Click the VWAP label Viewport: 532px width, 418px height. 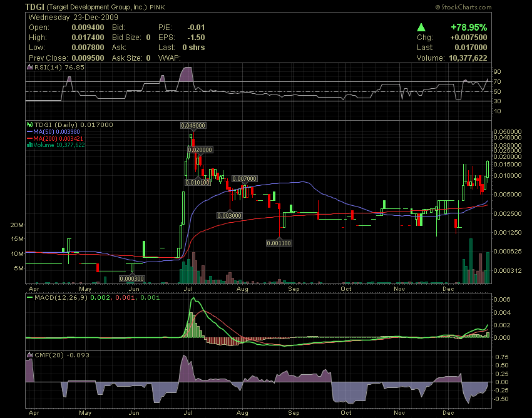[x=170, y=58]
